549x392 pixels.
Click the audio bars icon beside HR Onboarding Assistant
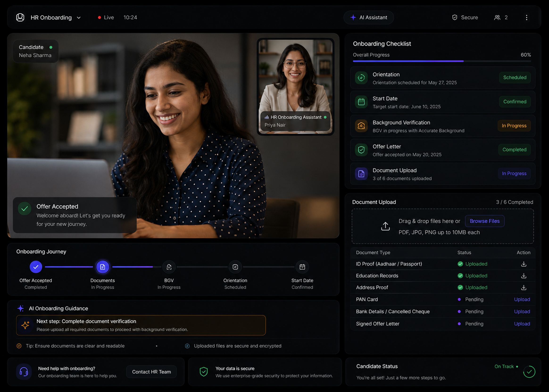point(266,117)
